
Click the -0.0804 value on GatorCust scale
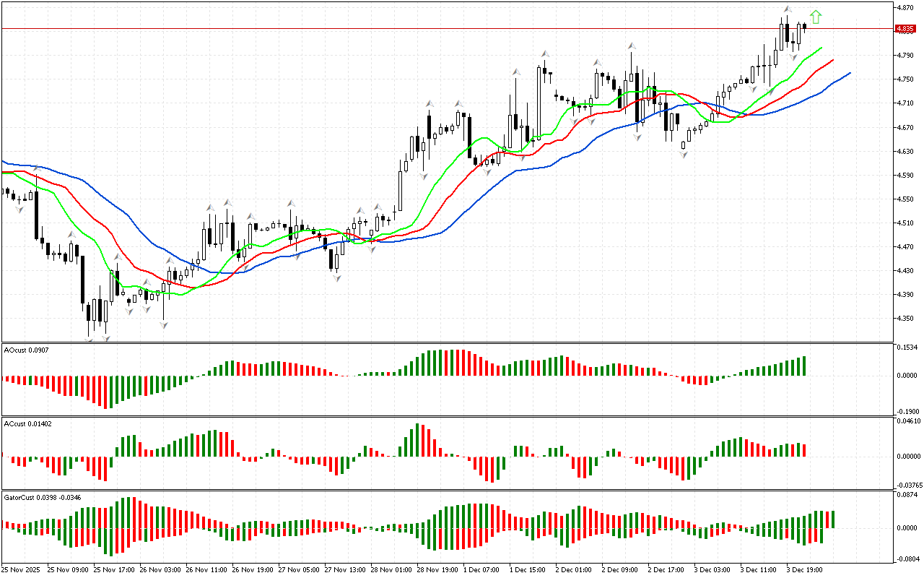click(907, 558)
